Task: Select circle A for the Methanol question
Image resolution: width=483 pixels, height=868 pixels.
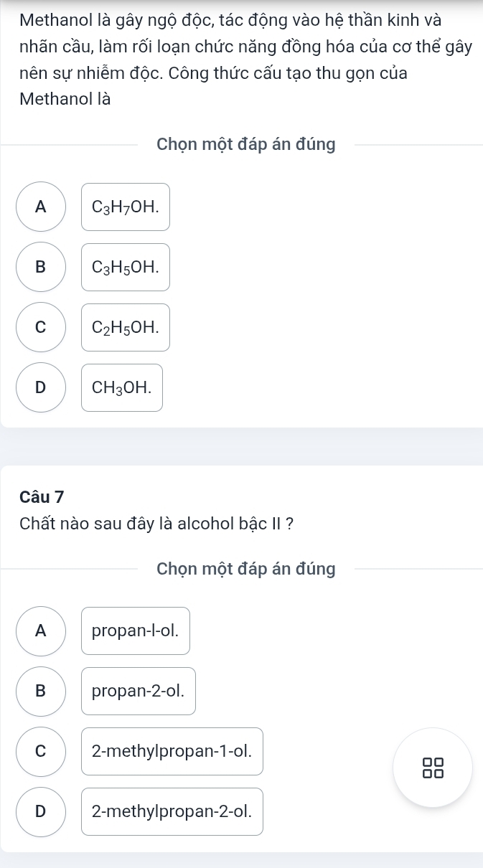Action: click(x=41, y=207)
